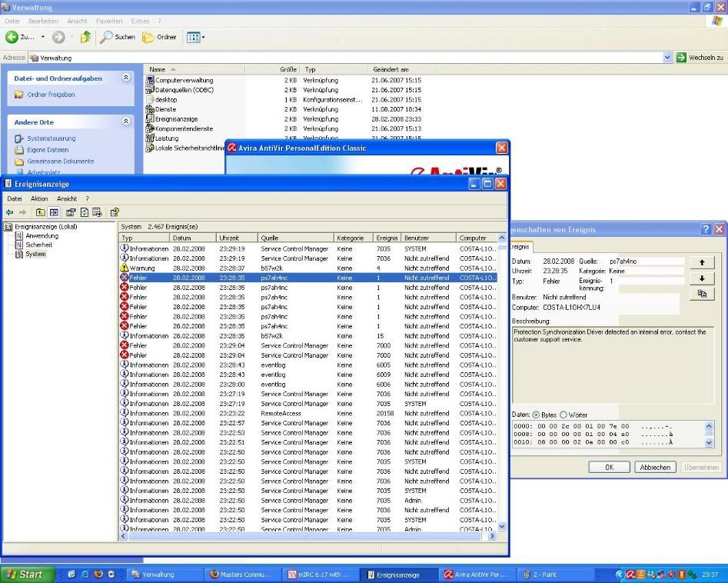Click the Avira umbrella tray icon
This screenshot has width=728, height=583.
click(630, 575)
